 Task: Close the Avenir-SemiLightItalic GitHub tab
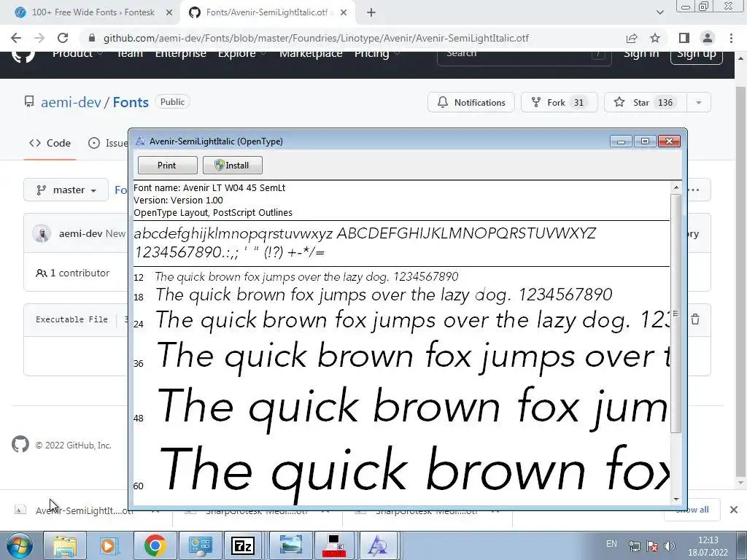coord(344,13)
